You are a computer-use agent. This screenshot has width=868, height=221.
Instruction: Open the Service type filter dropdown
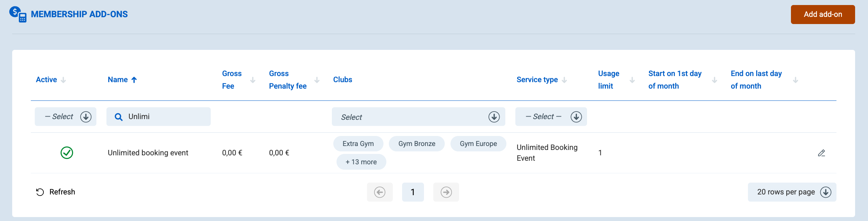click(x=551, y=117)
